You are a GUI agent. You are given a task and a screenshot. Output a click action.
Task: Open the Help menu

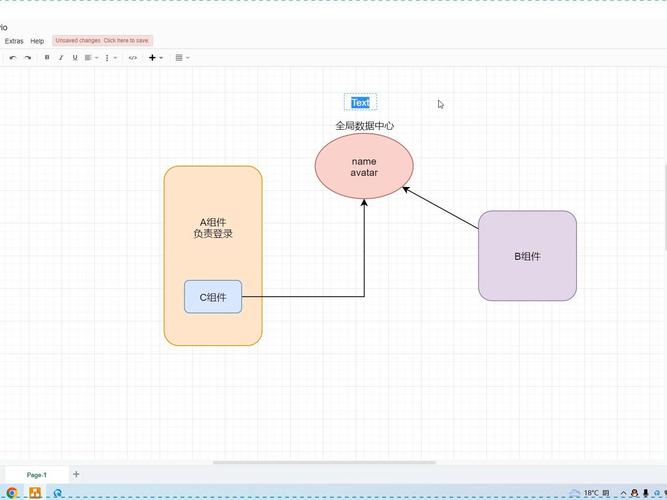click(x=38, y=41)
